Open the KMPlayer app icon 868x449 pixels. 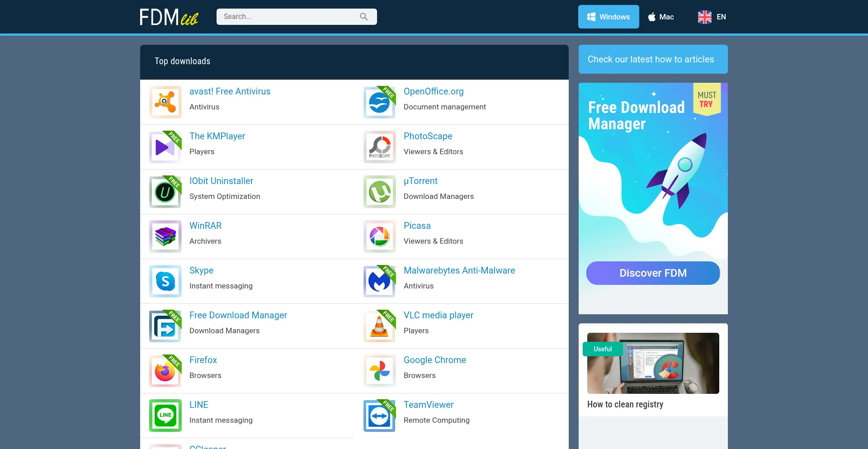click(x=165, y=147)
